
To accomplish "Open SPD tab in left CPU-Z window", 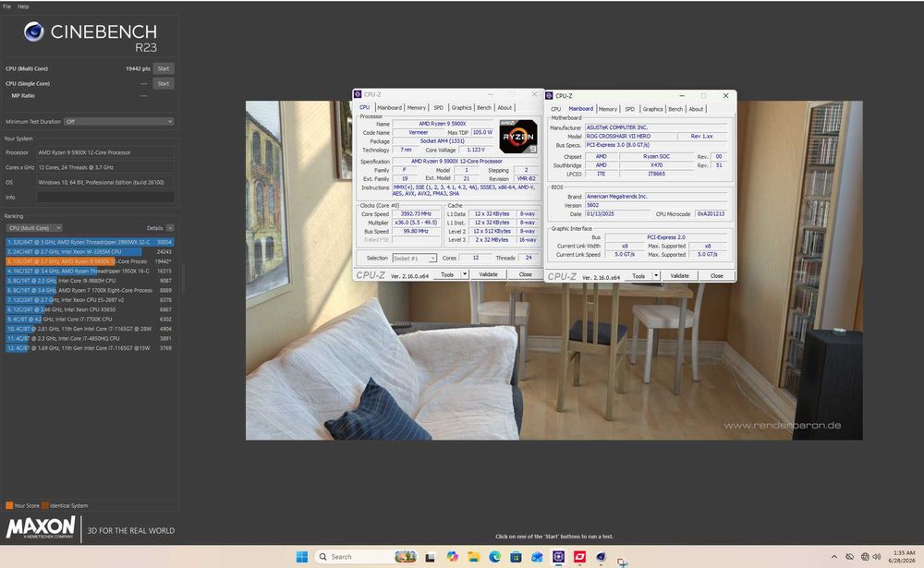I will (438, 107).
